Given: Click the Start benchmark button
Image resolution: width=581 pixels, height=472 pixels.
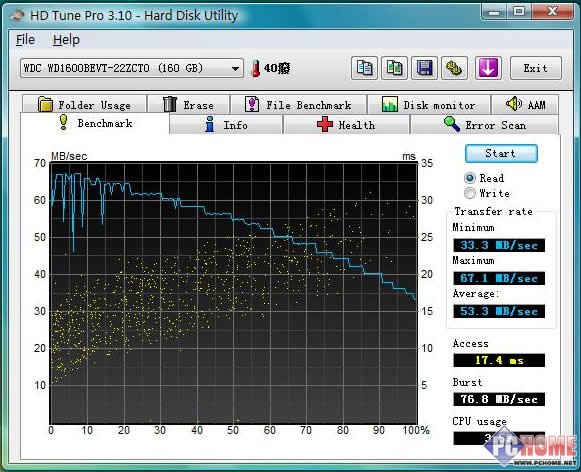Looking at the screenshot, I should coord(501,153).
